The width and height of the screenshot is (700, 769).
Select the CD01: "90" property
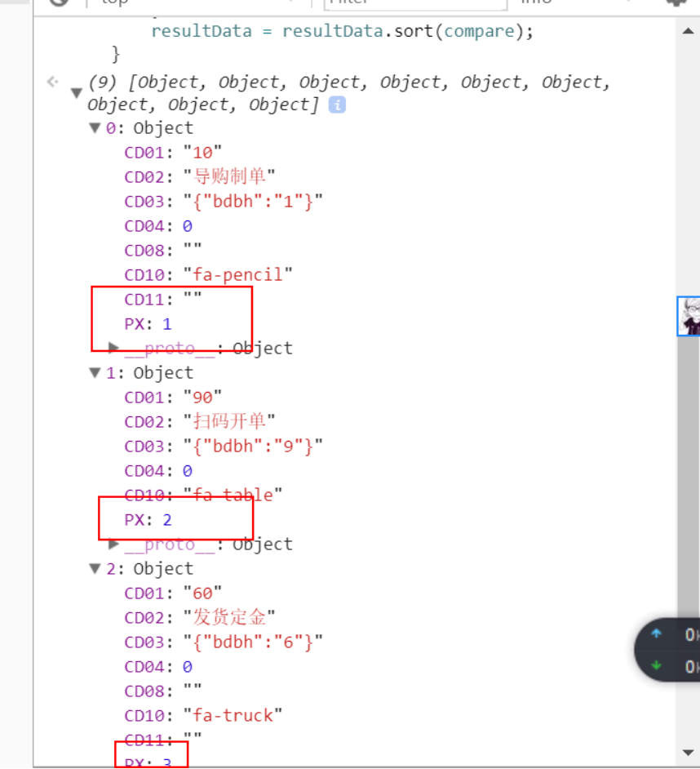[x=173, y=398]
